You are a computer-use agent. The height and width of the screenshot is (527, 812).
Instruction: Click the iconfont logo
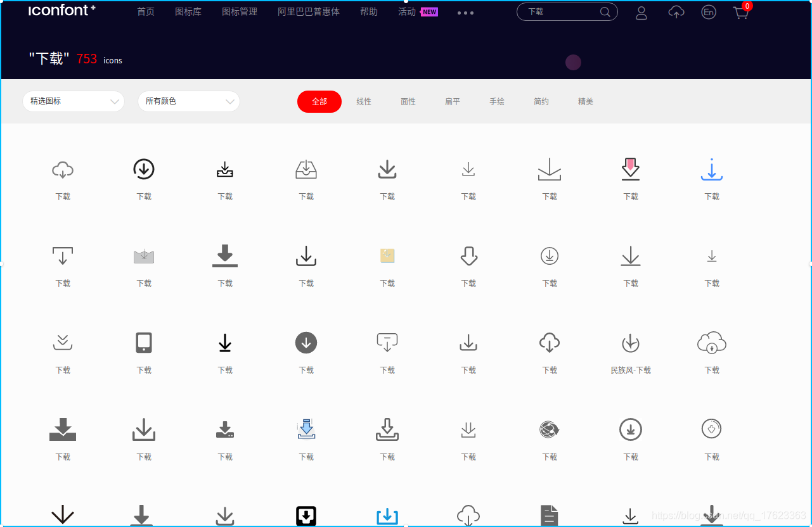(x=62, y=10)
